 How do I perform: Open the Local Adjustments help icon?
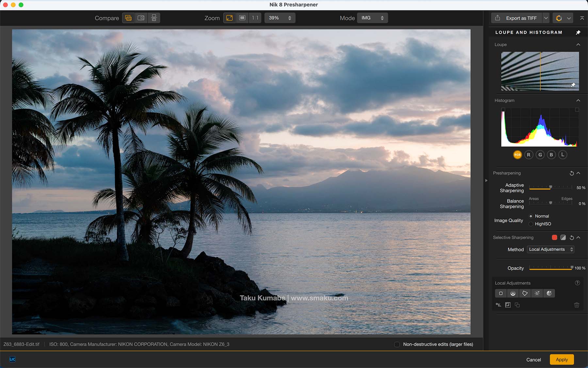click(577, 283)
